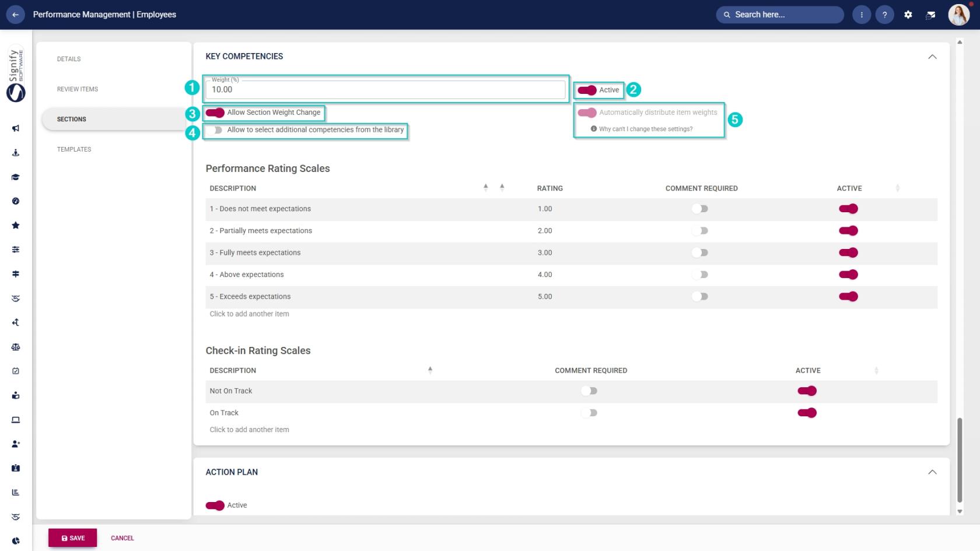Select the 3 - Fully meets expectations description

(256, 252)
